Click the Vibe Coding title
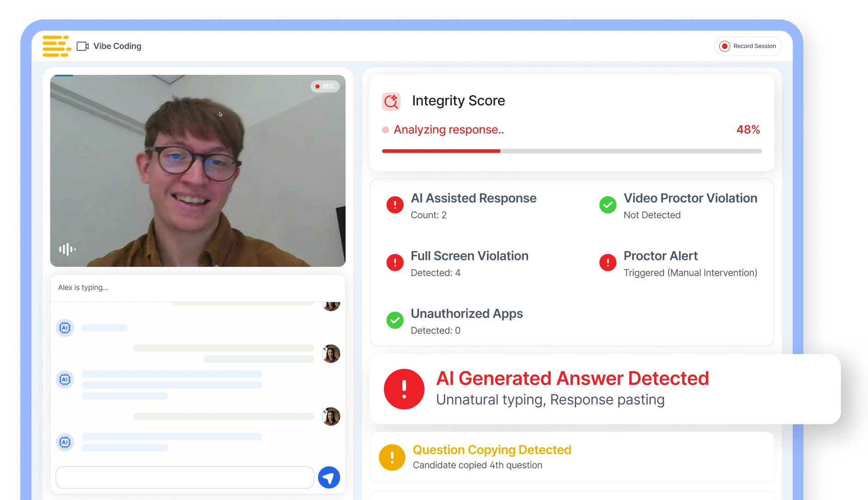The height and width of the screenshot is (500, 868). tap(117, 46)
